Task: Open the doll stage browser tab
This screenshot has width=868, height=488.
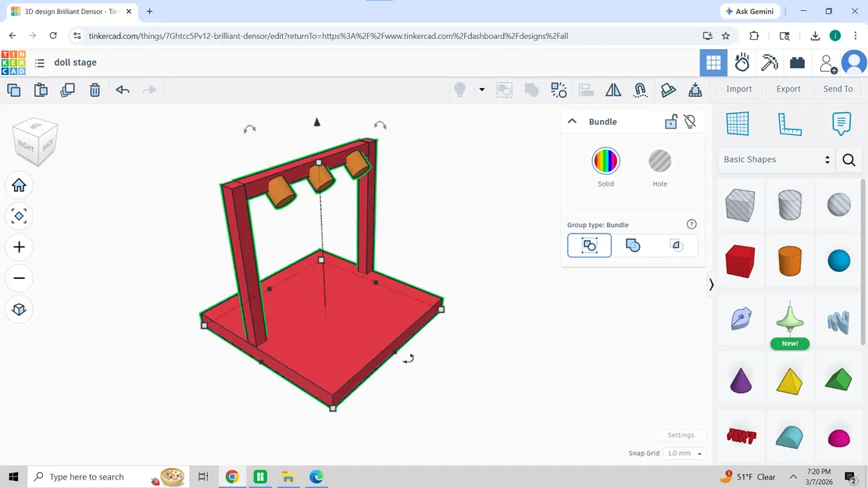Action: point(70,11)
